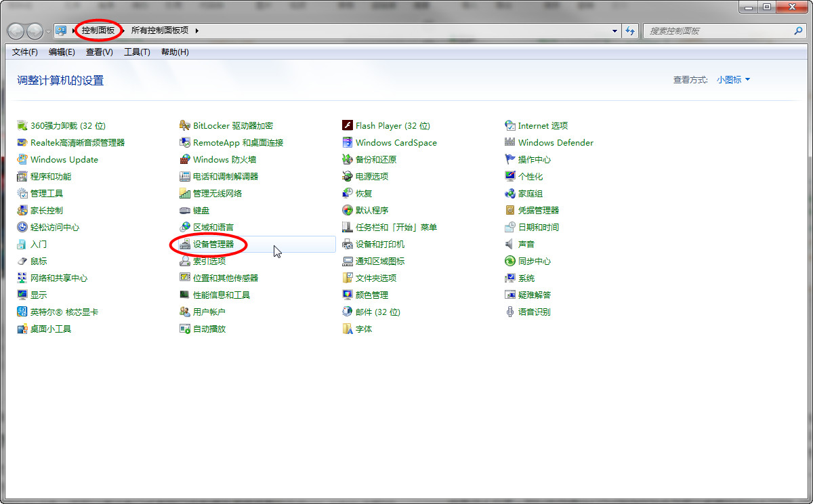
Task: Click the Forward navigation button
Action: click(x=35, y=30)
